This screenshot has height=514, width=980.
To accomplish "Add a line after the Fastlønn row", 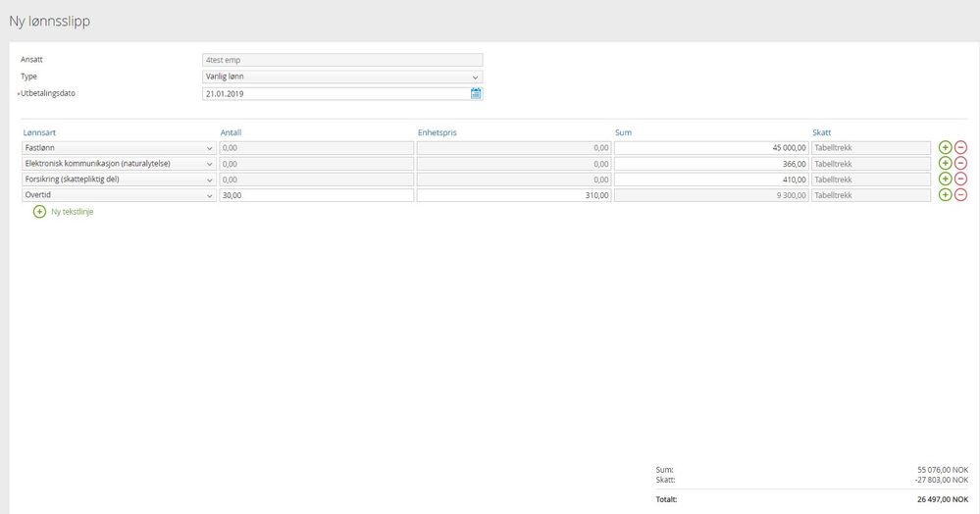I will point(945,147).
